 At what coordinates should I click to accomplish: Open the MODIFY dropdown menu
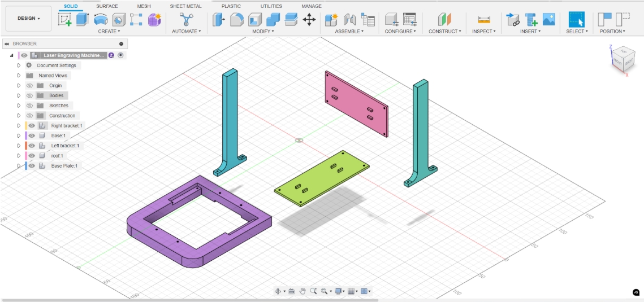tap(263, 31)
